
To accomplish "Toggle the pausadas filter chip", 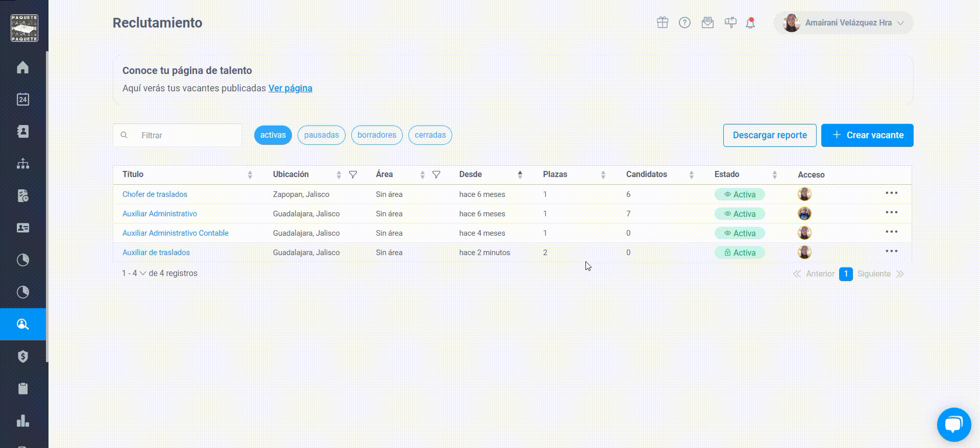I will (322, 135).
